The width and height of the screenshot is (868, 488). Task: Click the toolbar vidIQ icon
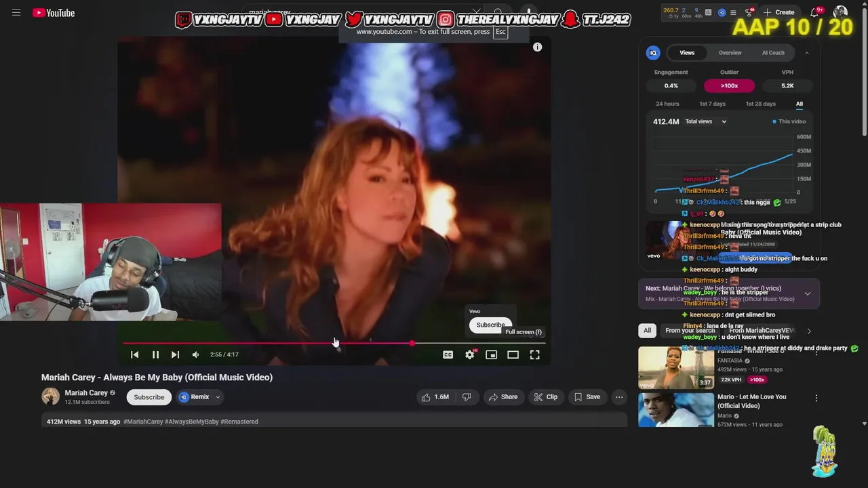(722, 12)
